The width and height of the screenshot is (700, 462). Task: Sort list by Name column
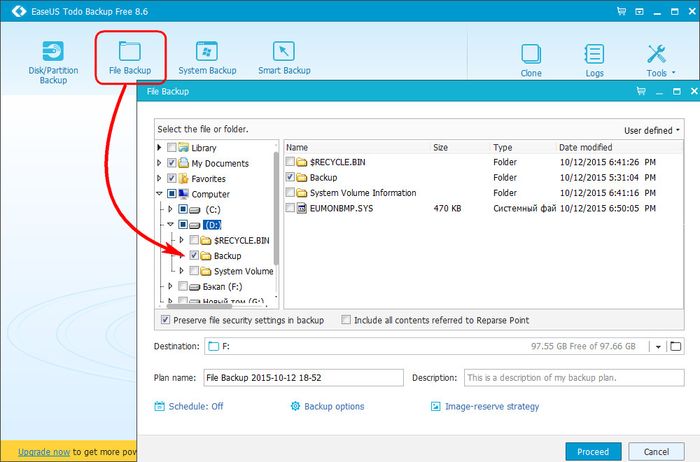click(357, 147)
